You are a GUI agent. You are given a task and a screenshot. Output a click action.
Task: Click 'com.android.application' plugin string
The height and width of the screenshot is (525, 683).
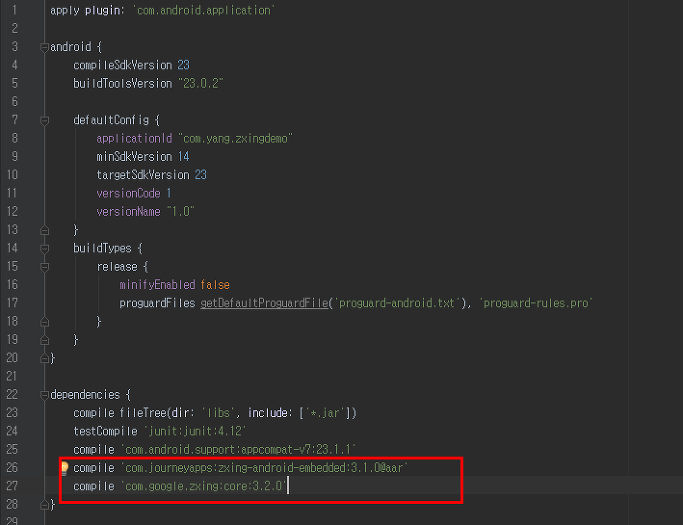pyautogui.click(x=204, y=10)
